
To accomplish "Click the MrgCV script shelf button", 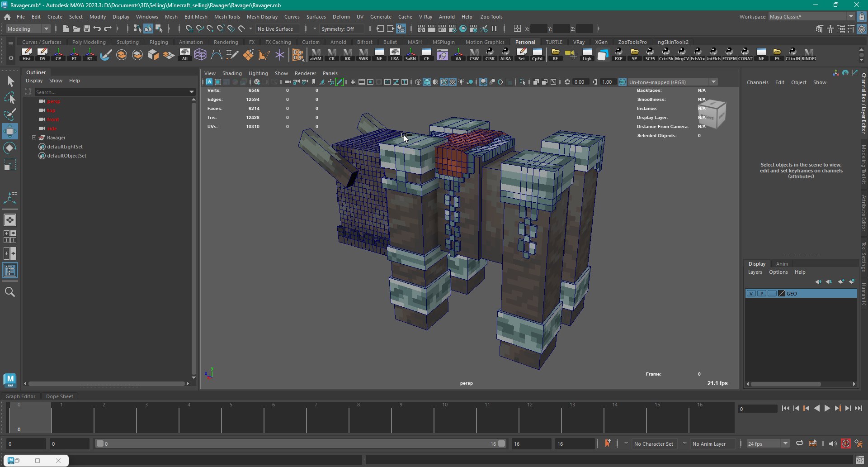I will click(x=682, y=55).
